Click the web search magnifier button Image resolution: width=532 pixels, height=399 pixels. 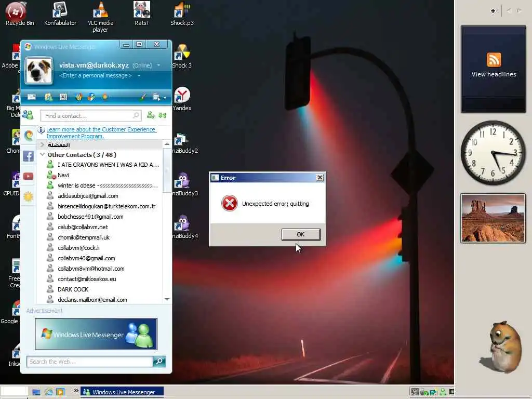[159, 362]
